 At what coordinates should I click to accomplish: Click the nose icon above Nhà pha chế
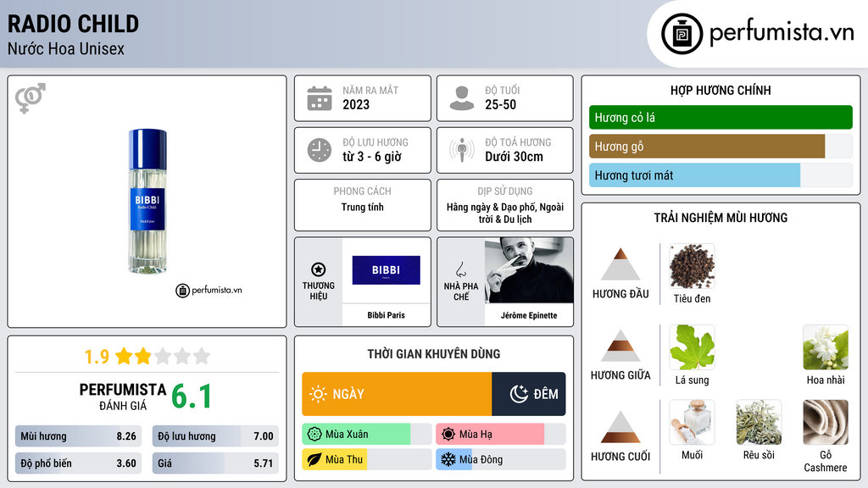460,269
